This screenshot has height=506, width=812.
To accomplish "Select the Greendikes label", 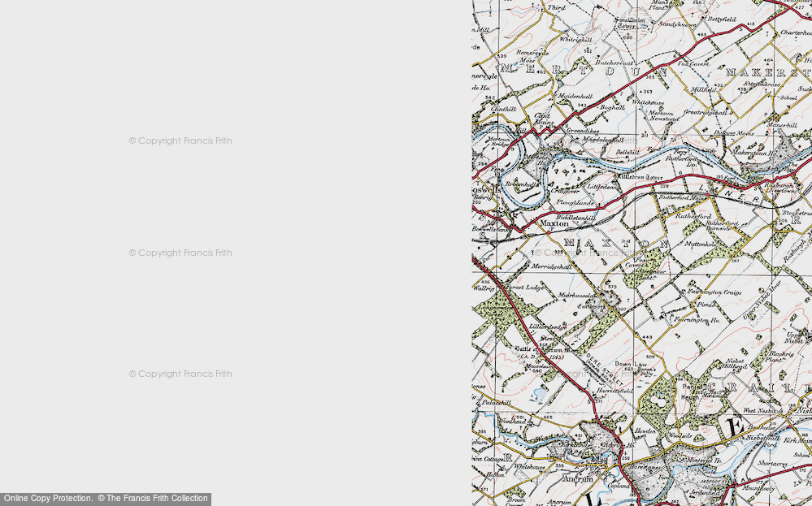I will click(x=582, y=131).
